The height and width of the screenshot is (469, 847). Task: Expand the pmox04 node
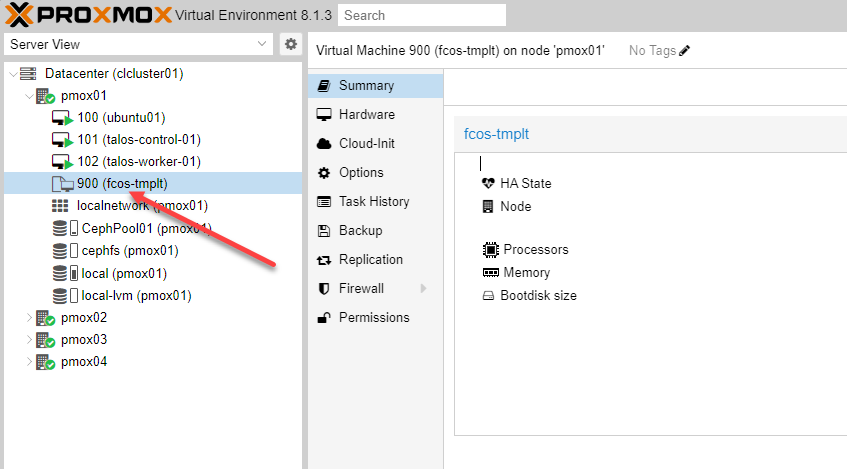click(29, 362)
